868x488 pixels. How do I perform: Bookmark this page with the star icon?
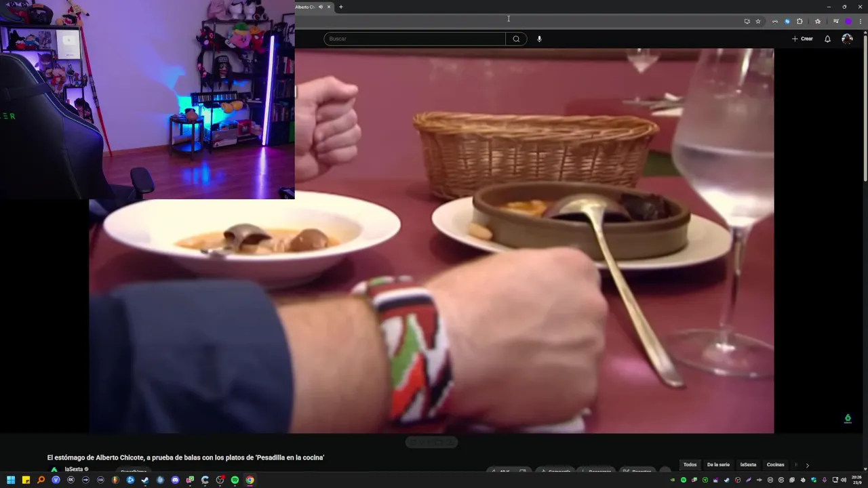(758, 21)
